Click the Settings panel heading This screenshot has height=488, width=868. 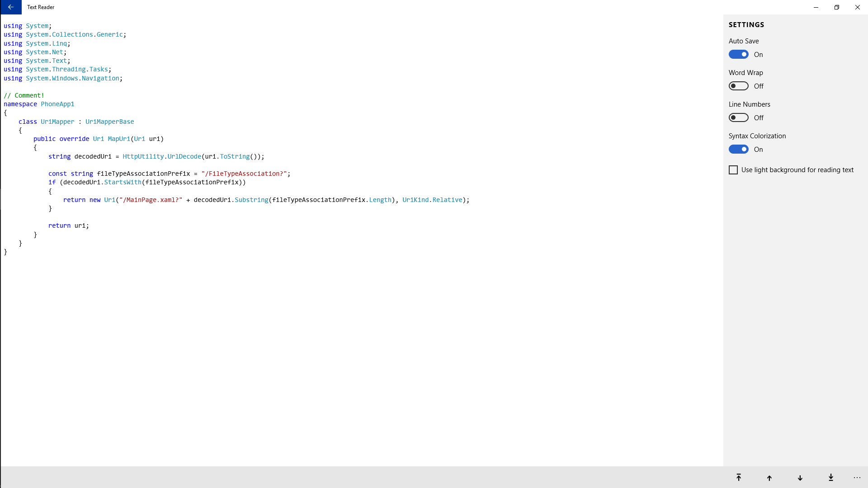pos(746,25)
